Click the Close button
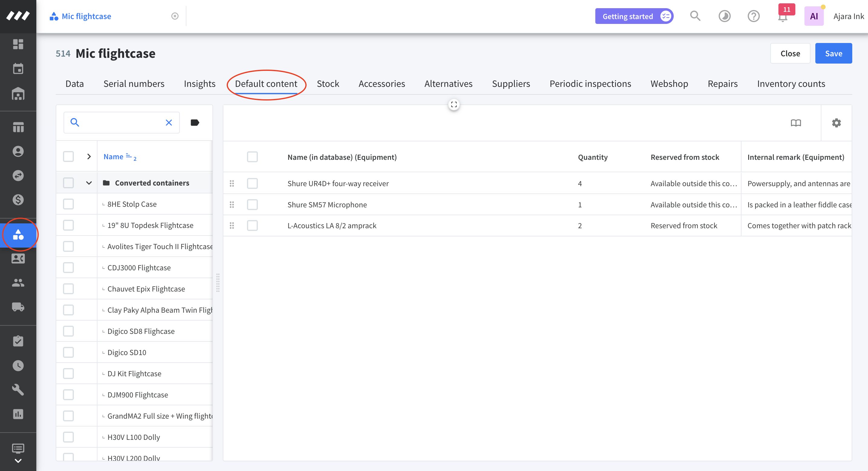The width and height of the screenshot is (868, 471). click(x=790, y=53)
